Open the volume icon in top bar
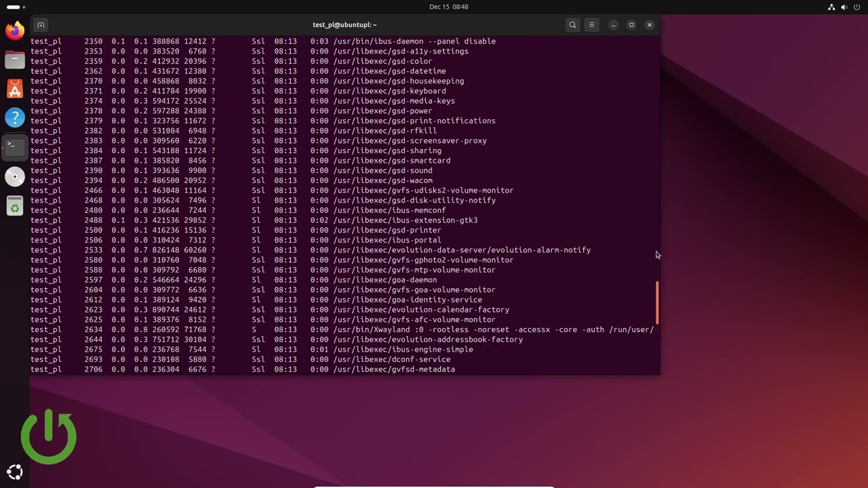The height and width of the screenshot is (488, 868). 844,7
